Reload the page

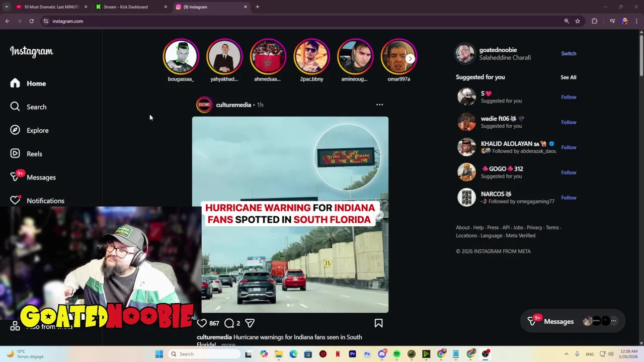(31, 21)
